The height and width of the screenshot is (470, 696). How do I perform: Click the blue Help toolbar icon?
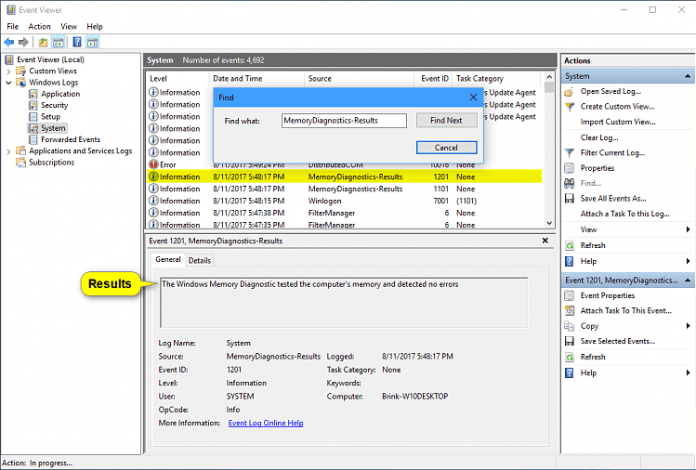point(77,42)
